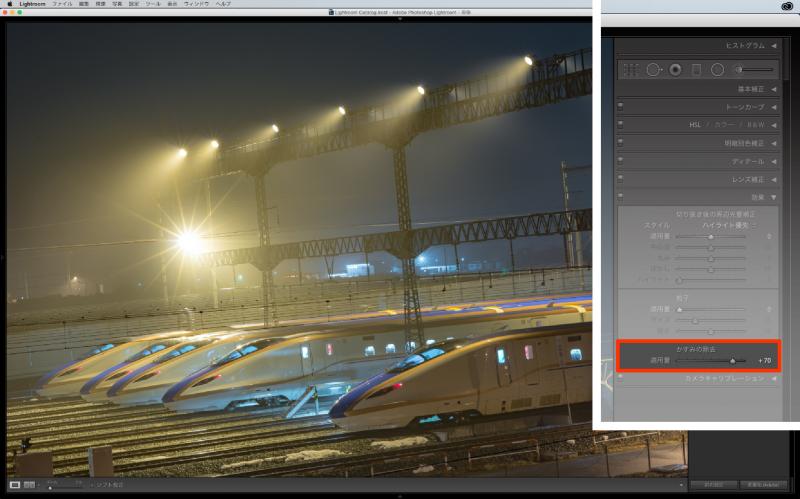Expand the トーンカーブ panel
800x499 pixels.
point(774,107)
